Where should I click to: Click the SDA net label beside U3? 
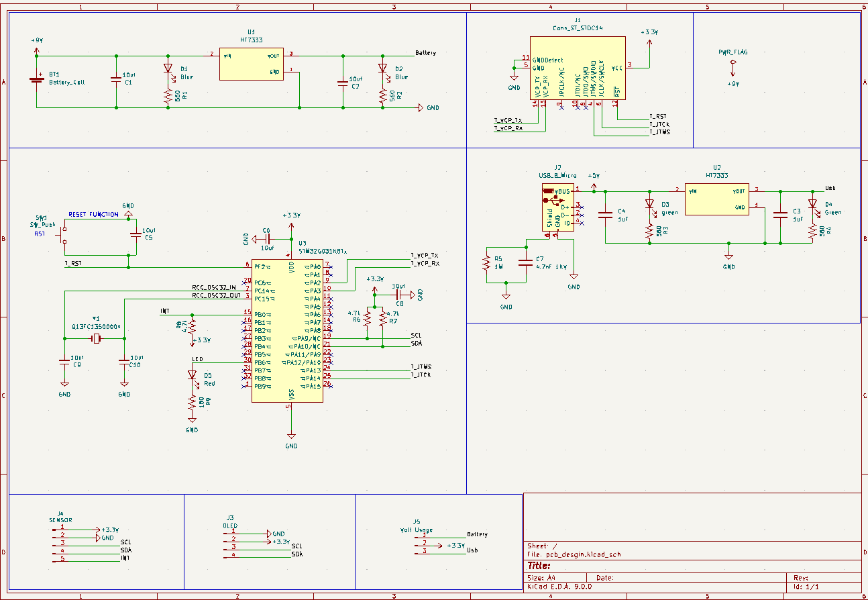[417, 344]
